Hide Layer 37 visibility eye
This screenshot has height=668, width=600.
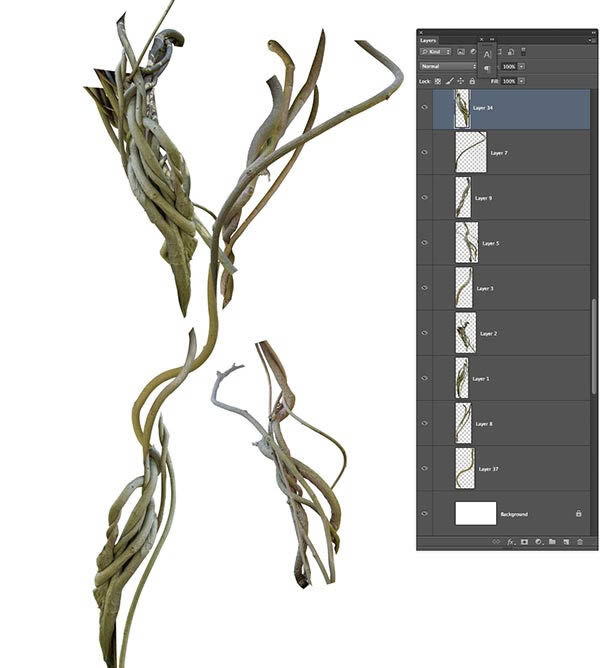click(x=424, y=469)
